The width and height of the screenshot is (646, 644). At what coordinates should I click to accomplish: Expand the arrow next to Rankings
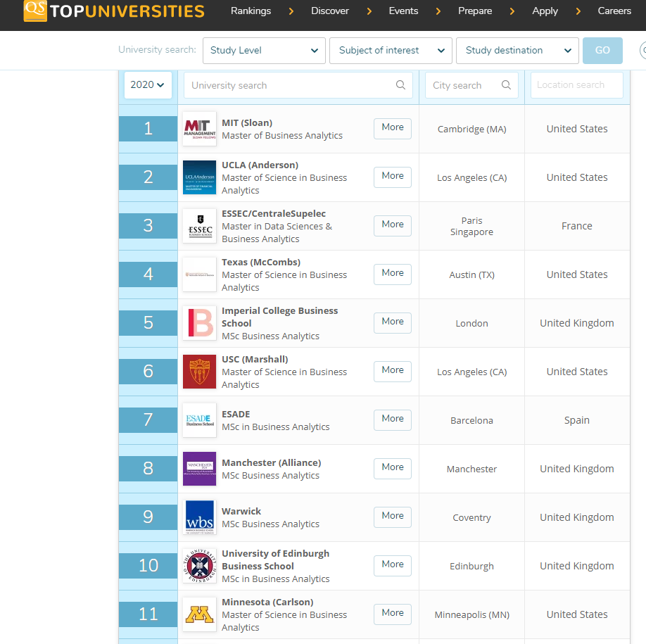[291, 11]
